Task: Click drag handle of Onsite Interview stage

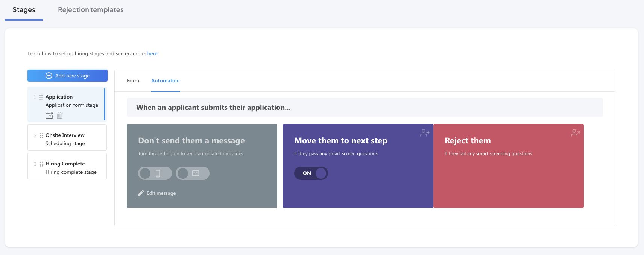Action: [41, 135]
